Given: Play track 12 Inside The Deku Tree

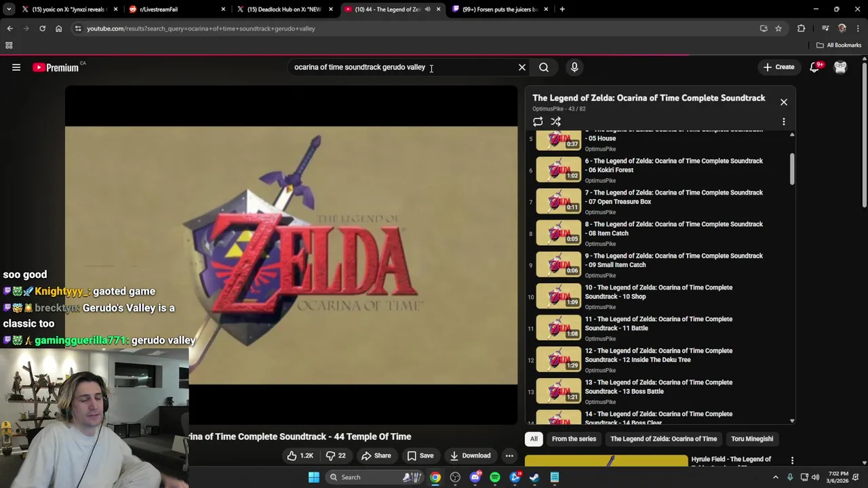Looking at the screenshot, I should point(658,359).
